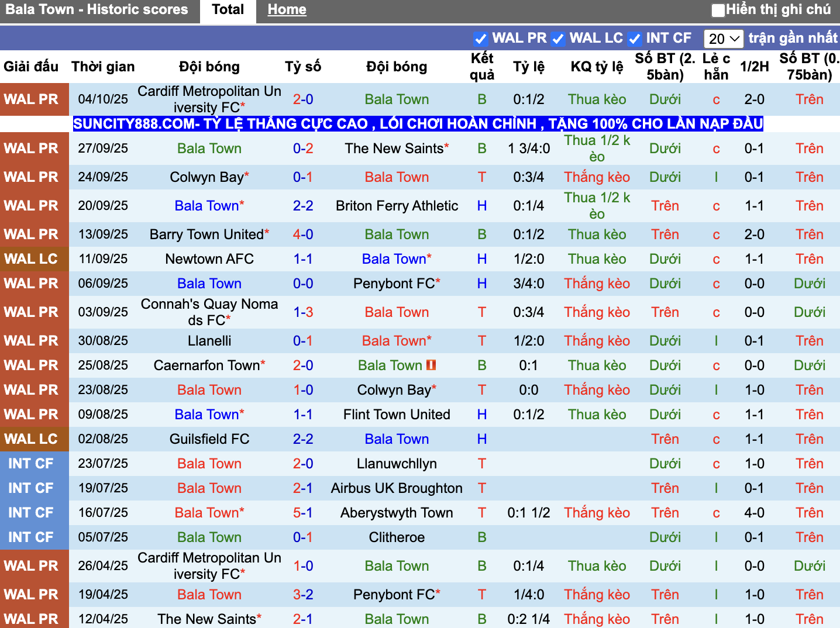Viewport: 840px width, 628px height.
Task: Open Cardiff Metropolitan University FC from the 04/10/25 row
Action: pyautogui.click(x=209, y=99)
